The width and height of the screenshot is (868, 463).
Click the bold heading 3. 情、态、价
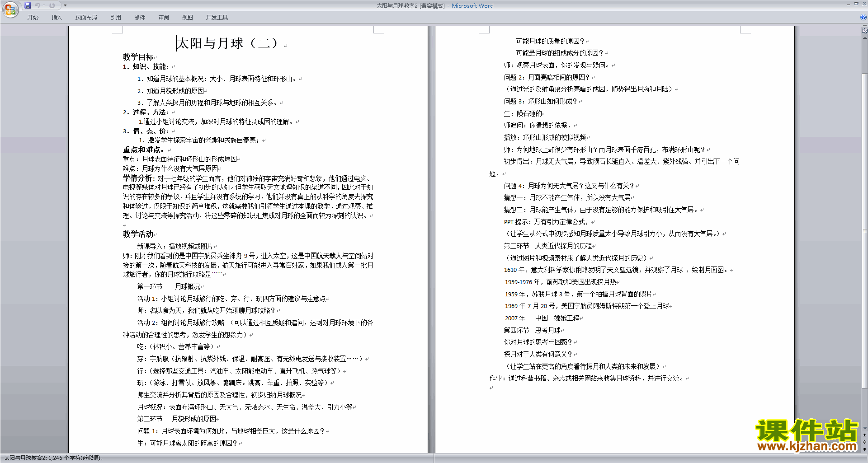[x=146, y=131]
